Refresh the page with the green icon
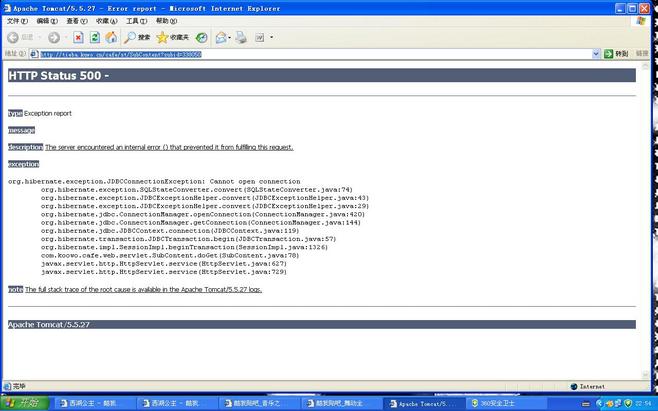Image resolution: width=658 pixels, height=411 pixels. (x=93, y=37)
